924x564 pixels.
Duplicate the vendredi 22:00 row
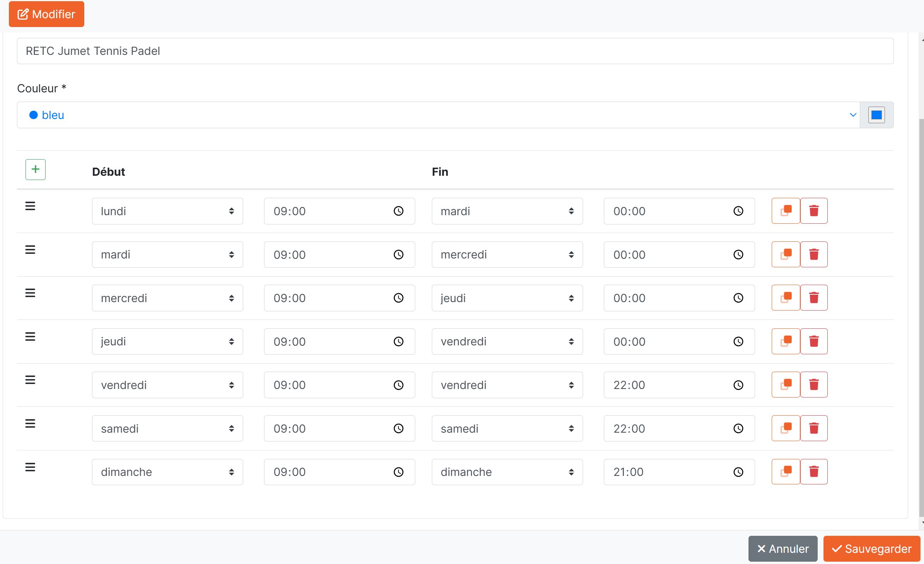(x=786, y=385)
